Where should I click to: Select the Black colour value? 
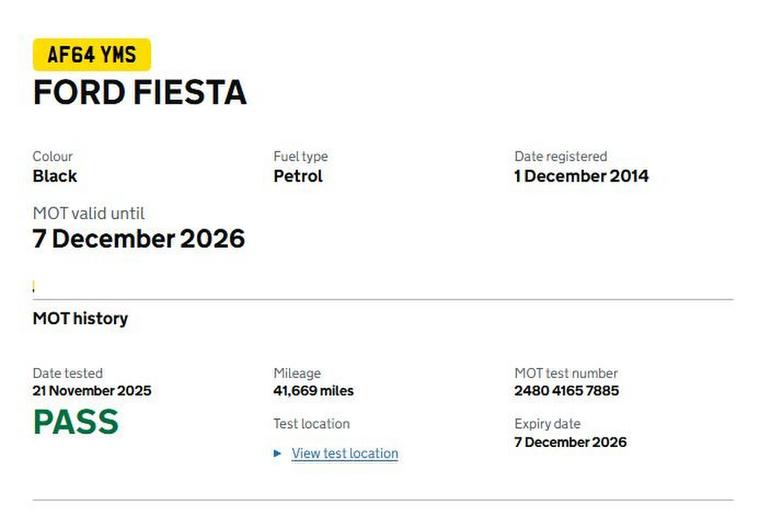[54, 176]
